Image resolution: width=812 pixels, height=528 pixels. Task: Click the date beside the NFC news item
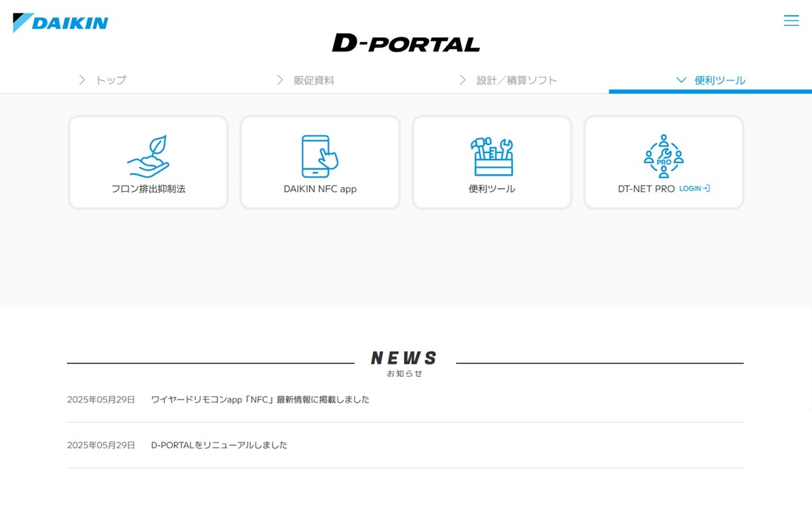pos(101,399)
